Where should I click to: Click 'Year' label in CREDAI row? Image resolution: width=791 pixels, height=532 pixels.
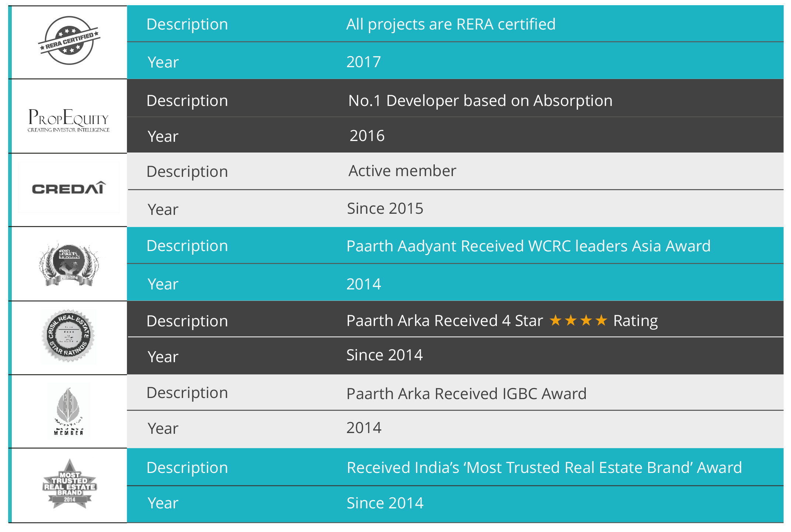tap(163, 210)
